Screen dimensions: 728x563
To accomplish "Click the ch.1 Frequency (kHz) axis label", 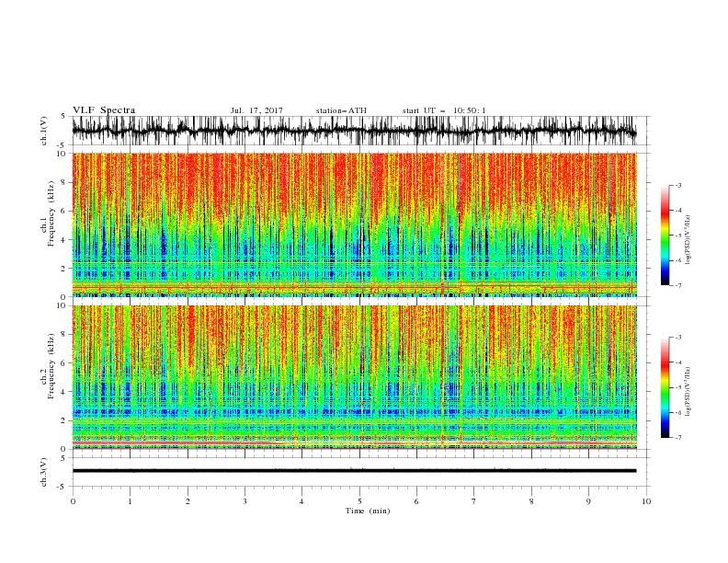I will pyautogui.click(x=49, y=214).
